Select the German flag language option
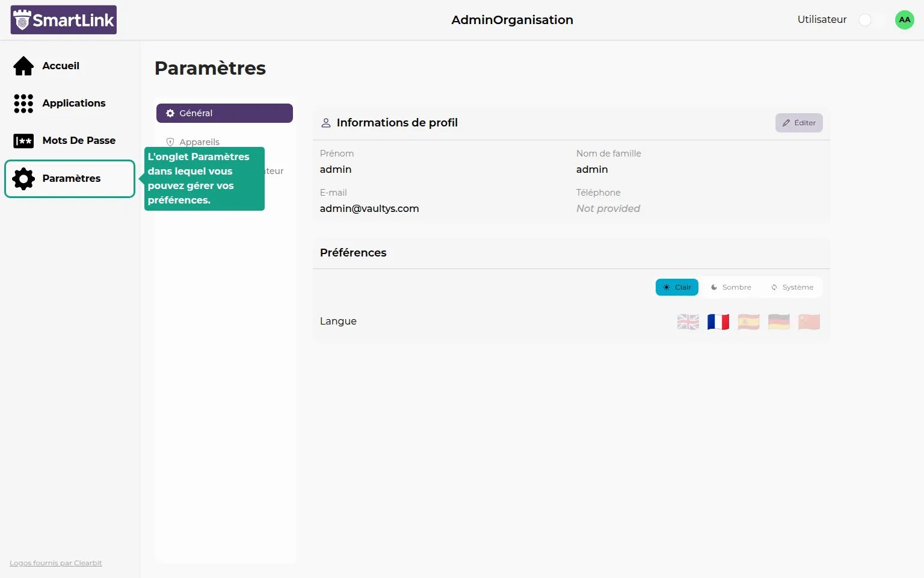The width and height of the screenshot is (924, 578). coord(778,322)
